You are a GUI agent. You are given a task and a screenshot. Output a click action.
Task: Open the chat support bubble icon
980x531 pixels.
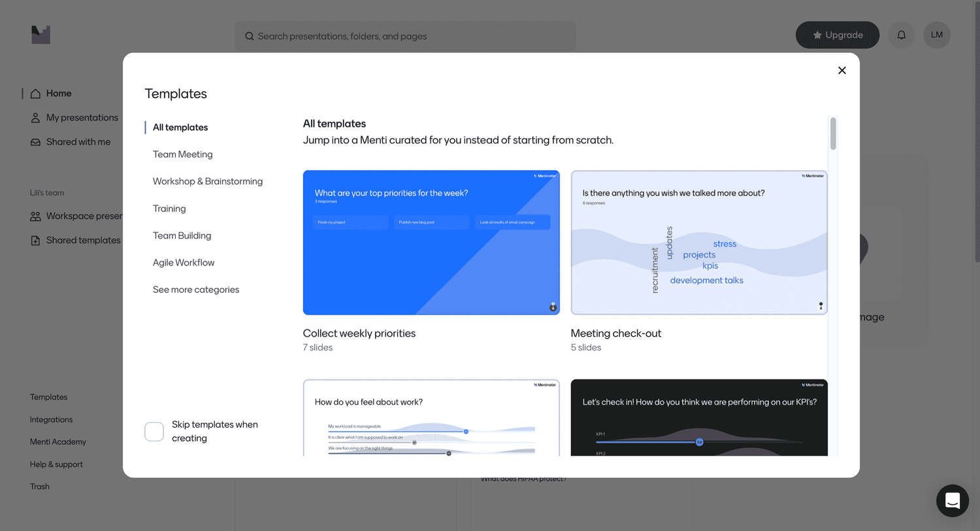(953, 501)
